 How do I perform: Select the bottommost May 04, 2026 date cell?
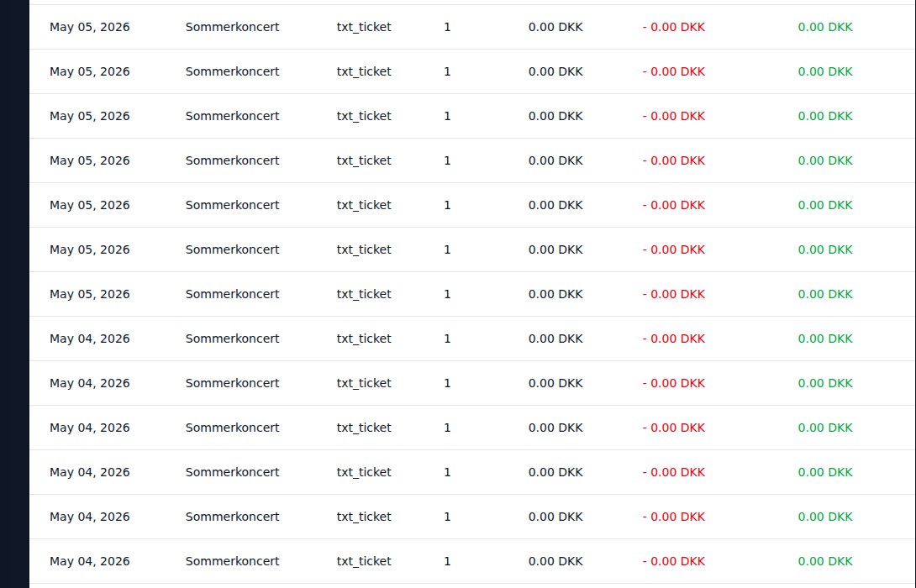click(89, 561)
